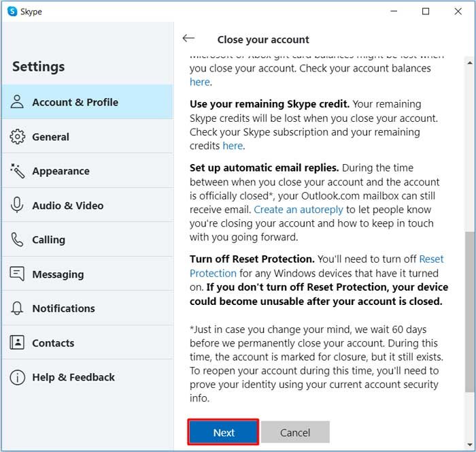Click the 'Settings' heading
476x452 pixels.
[39, 66]
